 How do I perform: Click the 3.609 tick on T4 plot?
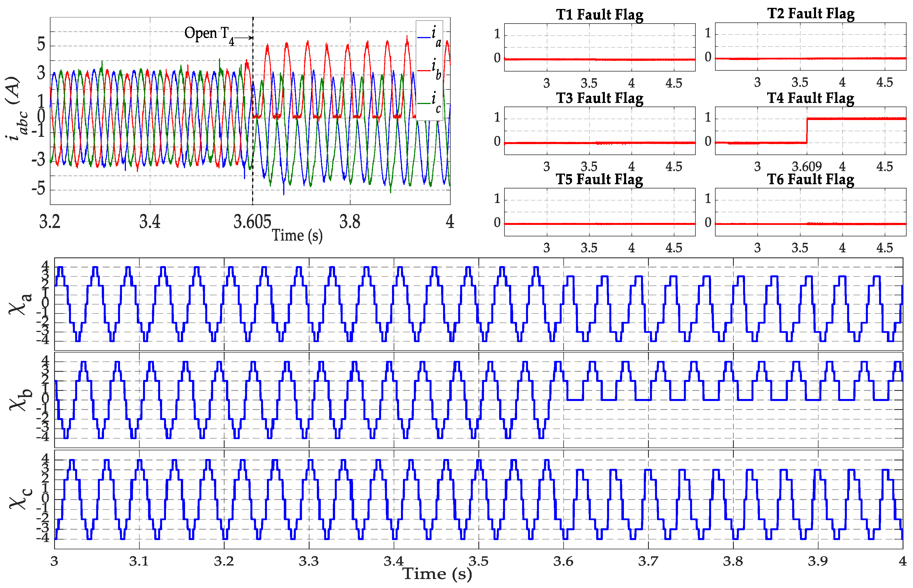(x=806, y=167)
